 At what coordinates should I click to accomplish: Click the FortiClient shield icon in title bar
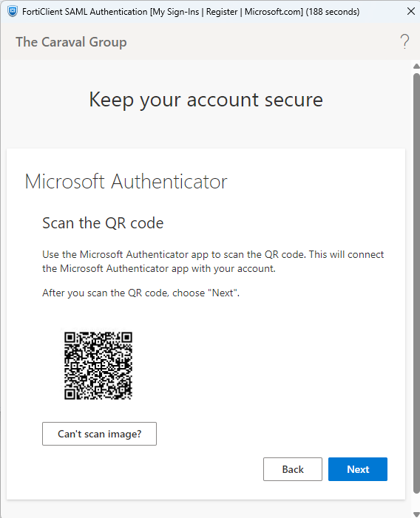(x=13, y=12)
